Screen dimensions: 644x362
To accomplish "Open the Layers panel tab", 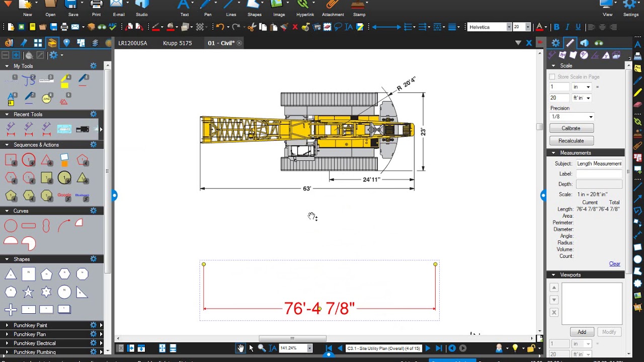I will click(x=95, y=43).
